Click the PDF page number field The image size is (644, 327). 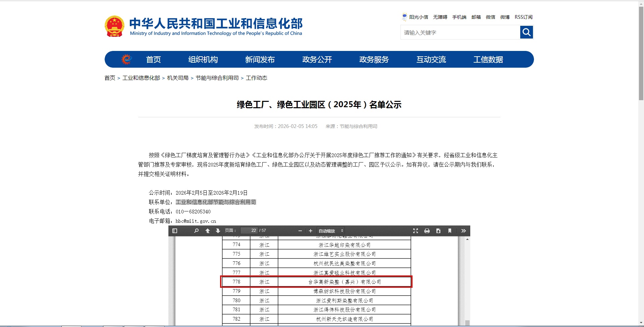[249, 231]
